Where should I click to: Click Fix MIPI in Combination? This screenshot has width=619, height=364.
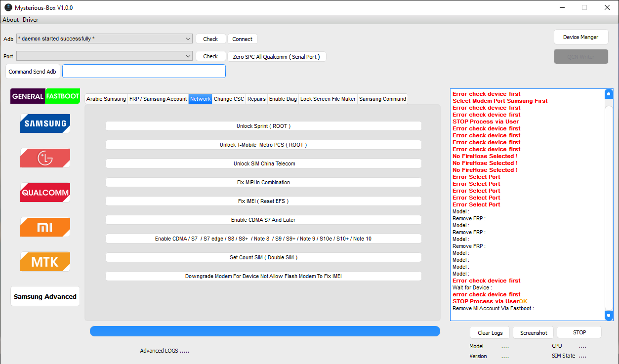pyautogui.click(x=263, y=182)
